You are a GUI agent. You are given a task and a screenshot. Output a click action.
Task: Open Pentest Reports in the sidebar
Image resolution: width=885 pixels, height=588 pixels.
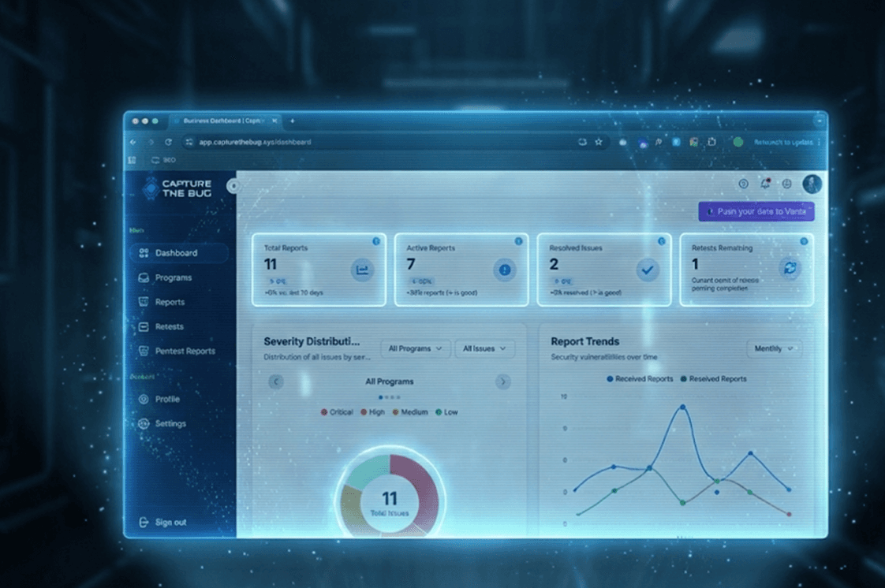[x=177, y=351]
